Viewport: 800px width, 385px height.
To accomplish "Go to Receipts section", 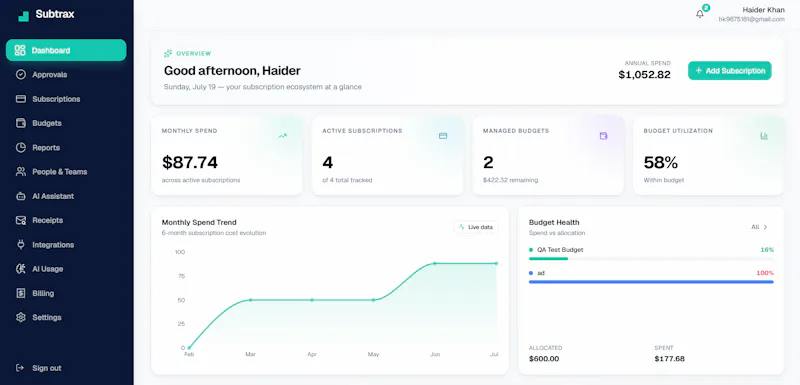I will [66, 220].
